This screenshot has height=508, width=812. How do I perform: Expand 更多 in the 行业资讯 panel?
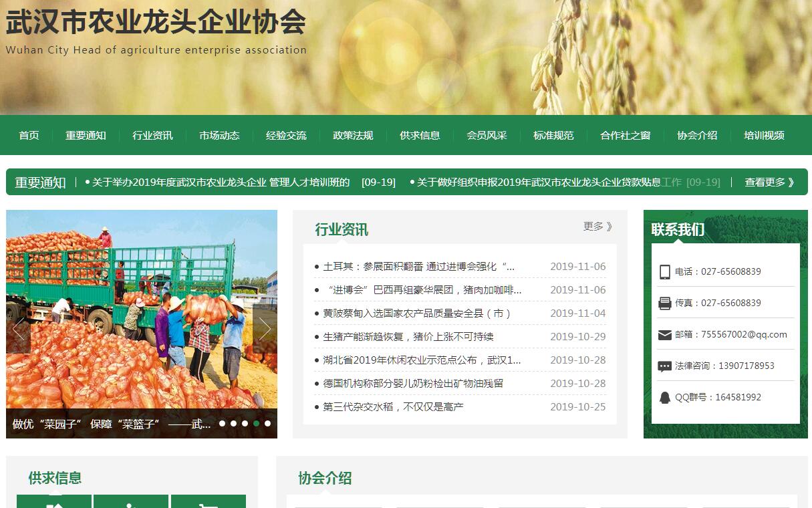[x=597, y=227]
